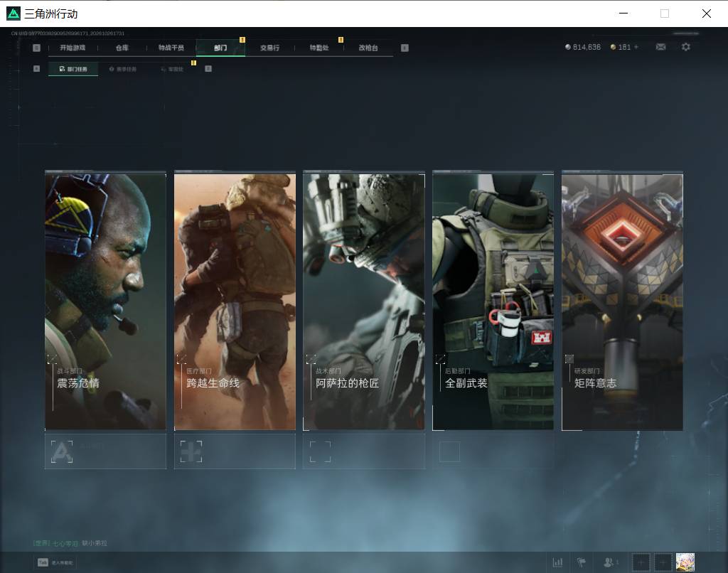This screenshot has height=573, width=728.
Task: Switch to the 仓库 tab
Action: 122,48
